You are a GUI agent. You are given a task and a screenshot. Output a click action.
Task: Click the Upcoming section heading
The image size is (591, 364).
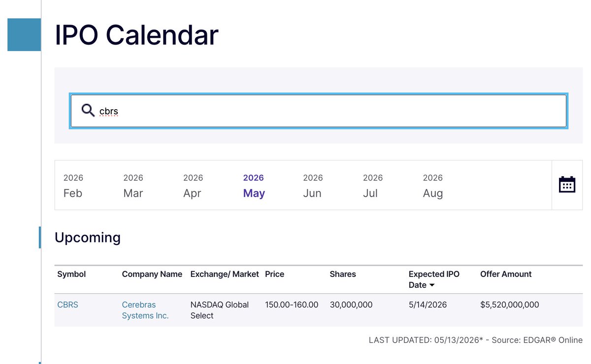point(88,238)
